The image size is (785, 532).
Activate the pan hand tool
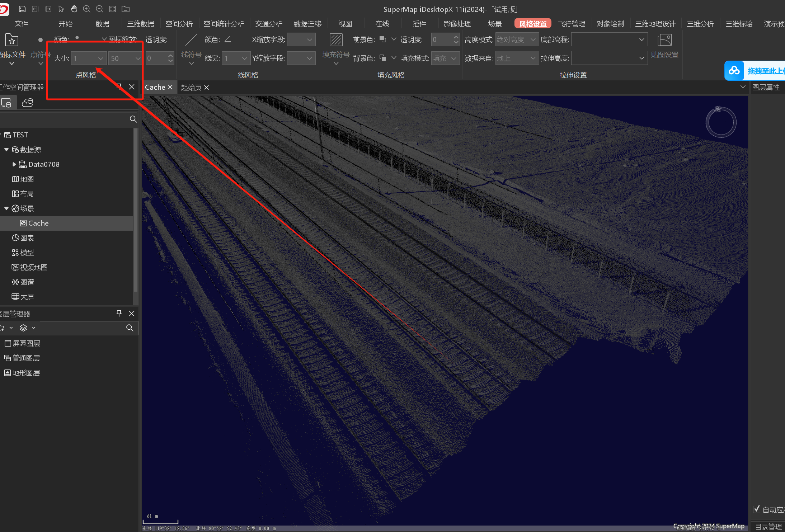[x=74, y=9]
